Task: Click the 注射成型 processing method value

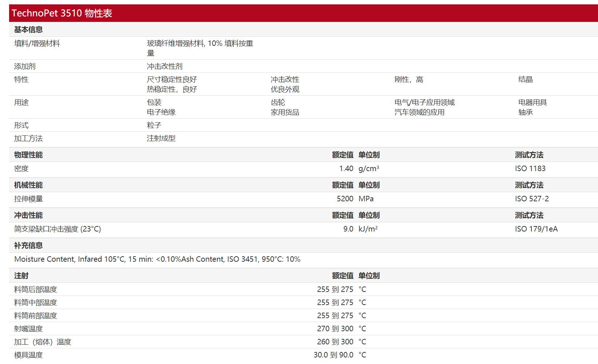Action: click(161, 138)
